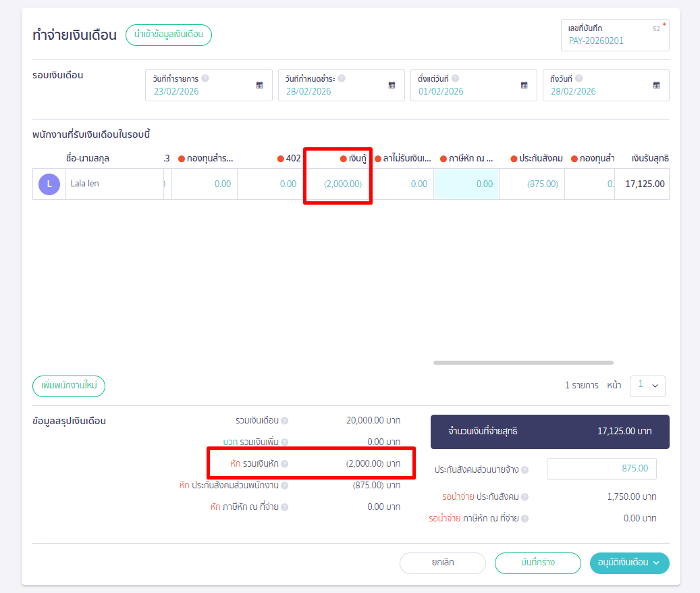Click info icon beside ประกันสังคมส่วนนายจ้าง
Image resolution: width=700 pixels, height=593 pixels.
coord(524,469)
